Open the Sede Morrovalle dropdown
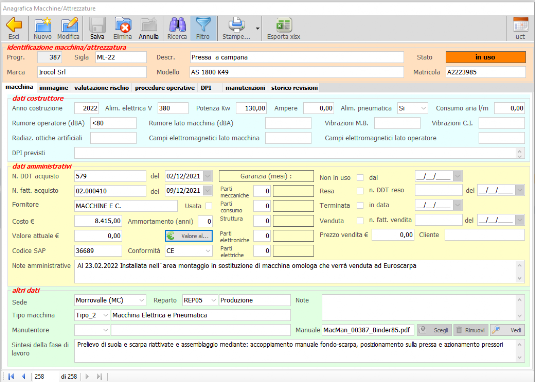Viewport: 535px width, 382px height. (x=142, y=300)
